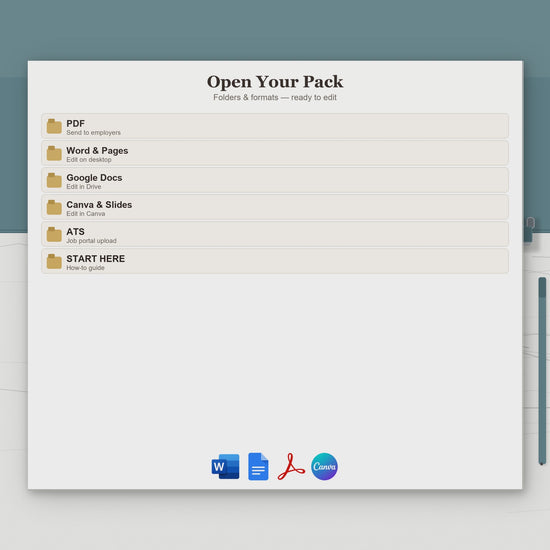
Task: Open the Microsoft Word icon
Action: point(226,467)
